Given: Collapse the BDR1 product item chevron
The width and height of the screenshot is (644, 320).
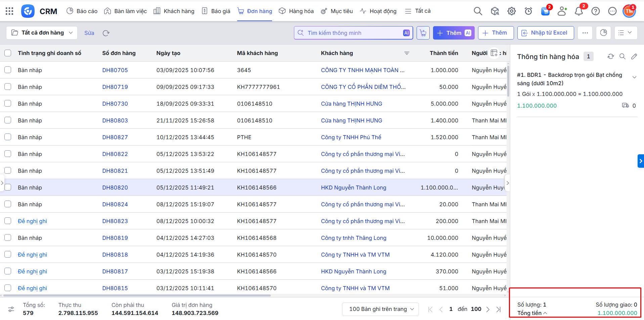Looking at the screenshot, I should (x=634, y=77).
